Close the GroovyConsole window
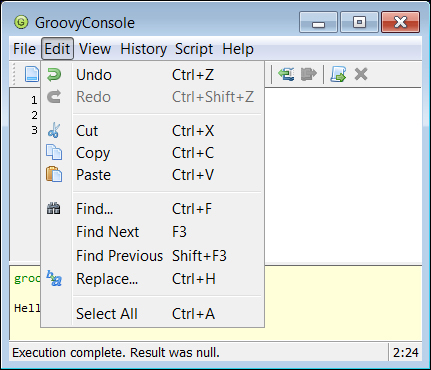The image size is (431, 370). [x=400, y=22]
